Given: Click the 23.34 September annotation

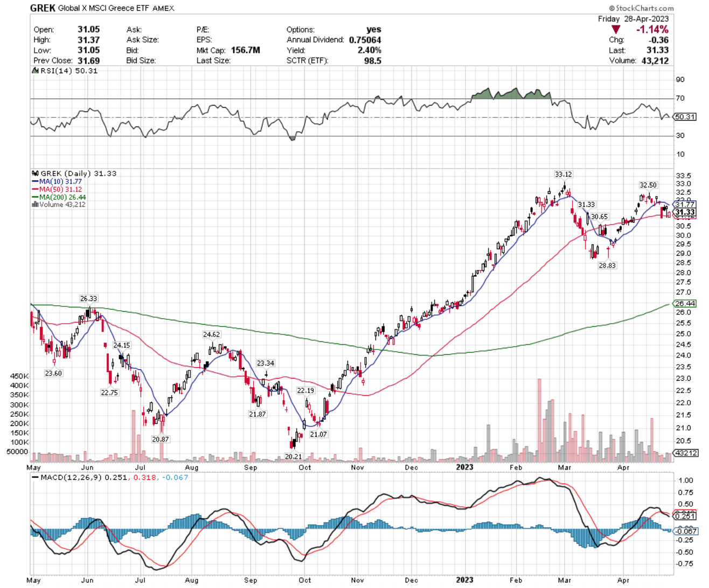Looking at the screenshot, I should tap(266, 363).
